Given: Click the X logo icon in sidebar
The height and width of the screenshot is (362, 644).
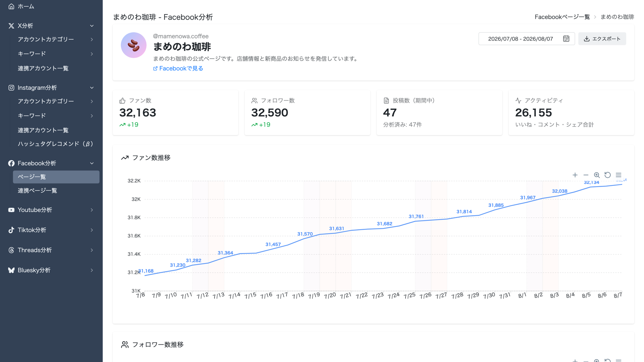Looking at the screenshot, I should click(11, 26).
